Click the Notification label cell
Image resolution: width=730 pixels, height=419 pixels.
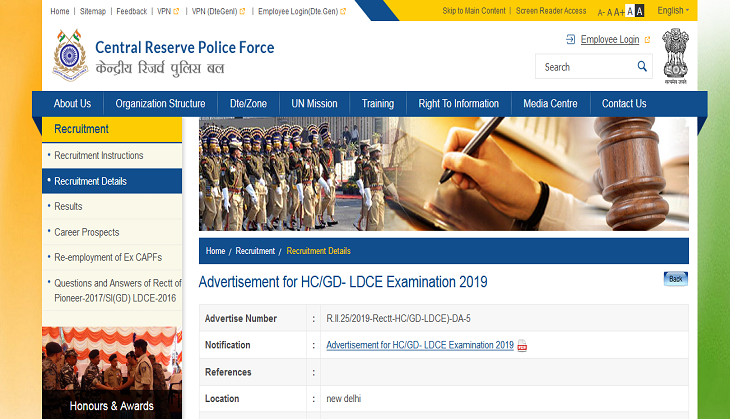tap(253, 345)
